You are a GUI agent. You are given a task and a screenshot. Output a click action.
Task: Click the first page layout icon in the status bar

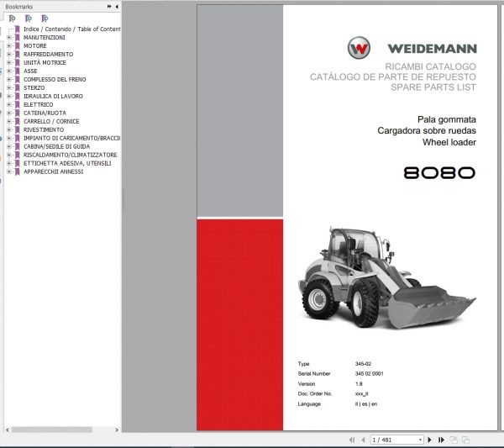[454, 440]
